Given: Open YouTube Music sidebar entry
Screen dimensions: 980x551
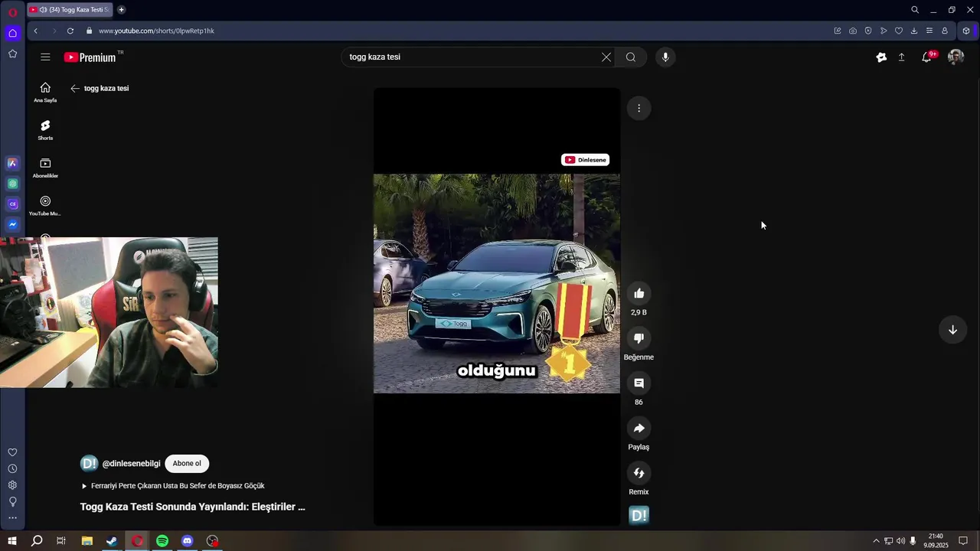Looking at the screenshot, I should [x=45, y=205].
